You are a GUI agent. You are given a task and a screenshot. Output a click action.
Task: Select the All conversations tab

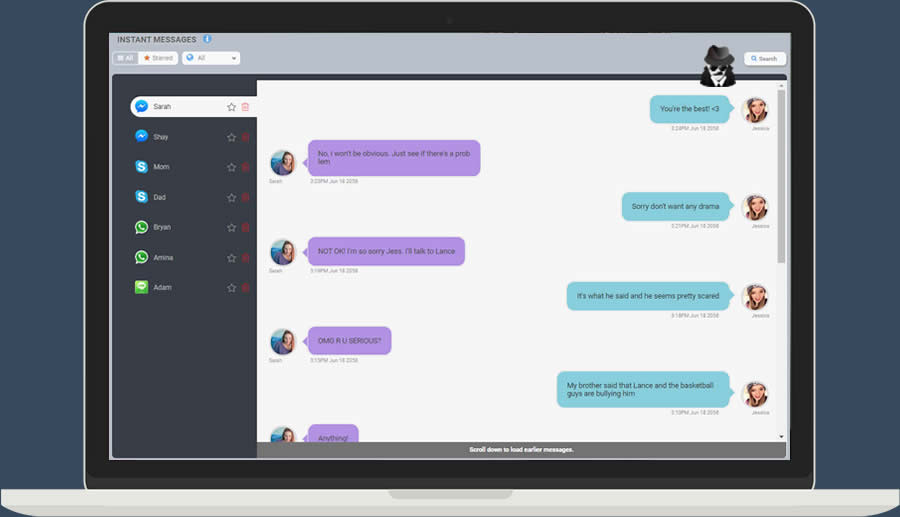(125, 58)
